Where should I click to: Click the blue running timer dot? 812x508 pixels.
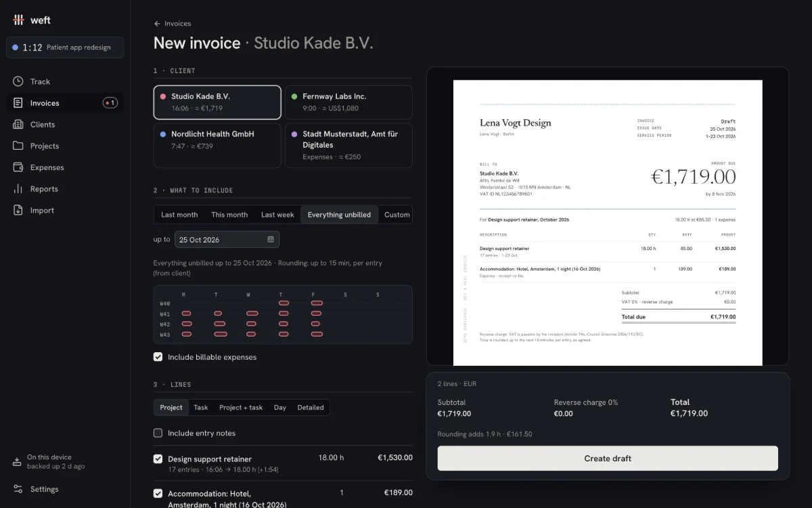click(16, 47)
